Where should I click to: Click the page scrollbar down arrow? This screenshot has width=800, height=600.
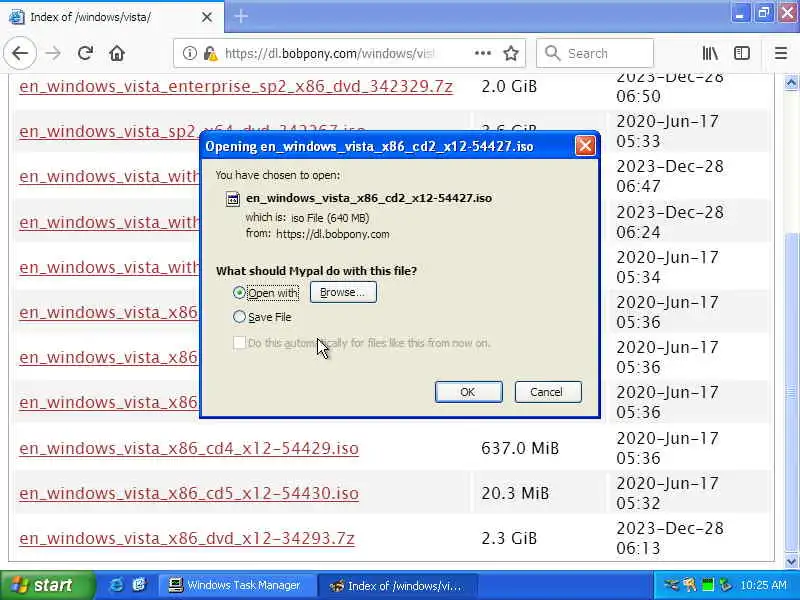click(791, 562)
